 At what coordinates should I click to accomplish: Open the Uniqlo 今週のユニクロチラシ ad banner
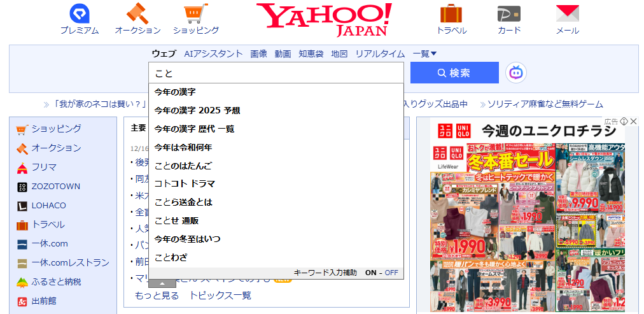528,215
